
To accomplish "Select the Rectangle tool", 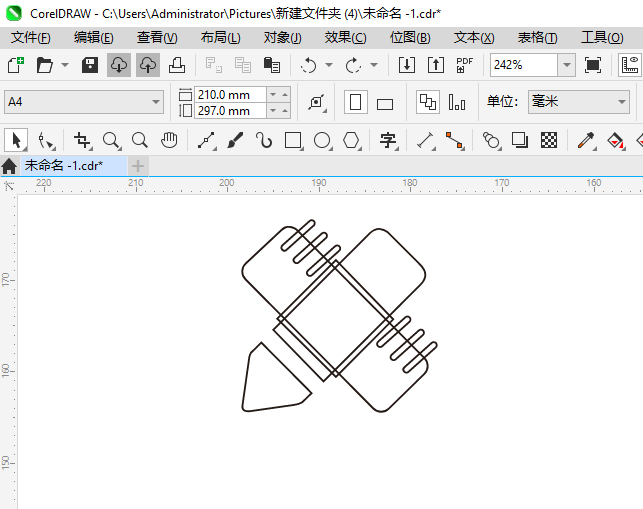I will click(x=293, y=140).
